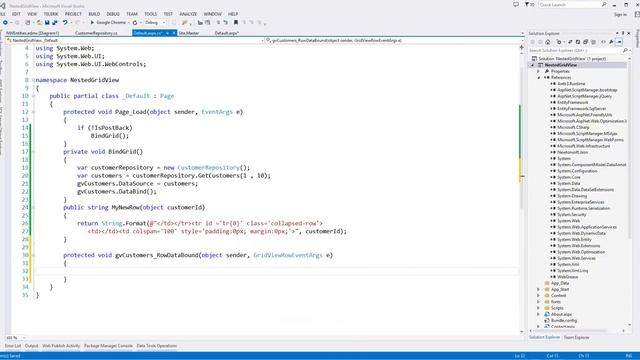
Task: Click the Quick Launch search magnifier
Action: point(604,4)
